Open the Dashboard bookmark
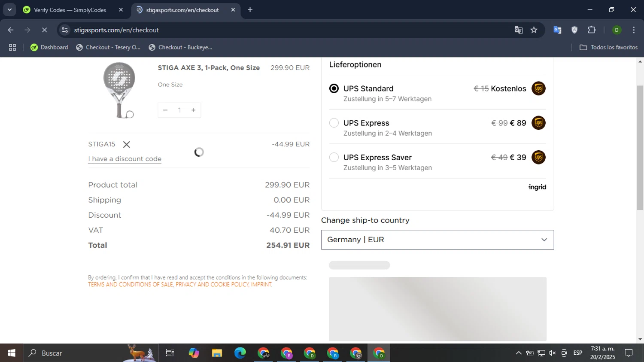644x362 pixels. pyautogui.click(x=49, y=47)
